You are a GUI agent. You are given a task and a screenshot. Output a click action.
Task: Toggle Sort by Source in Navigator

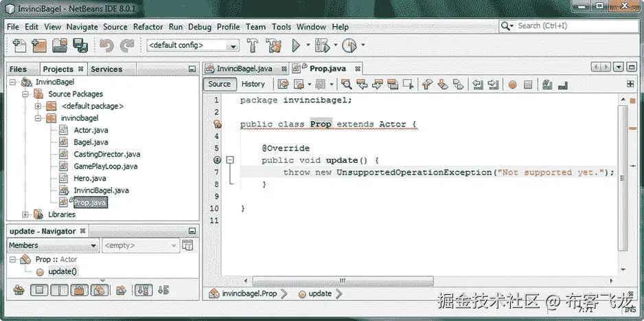click(x=163, y=290)
